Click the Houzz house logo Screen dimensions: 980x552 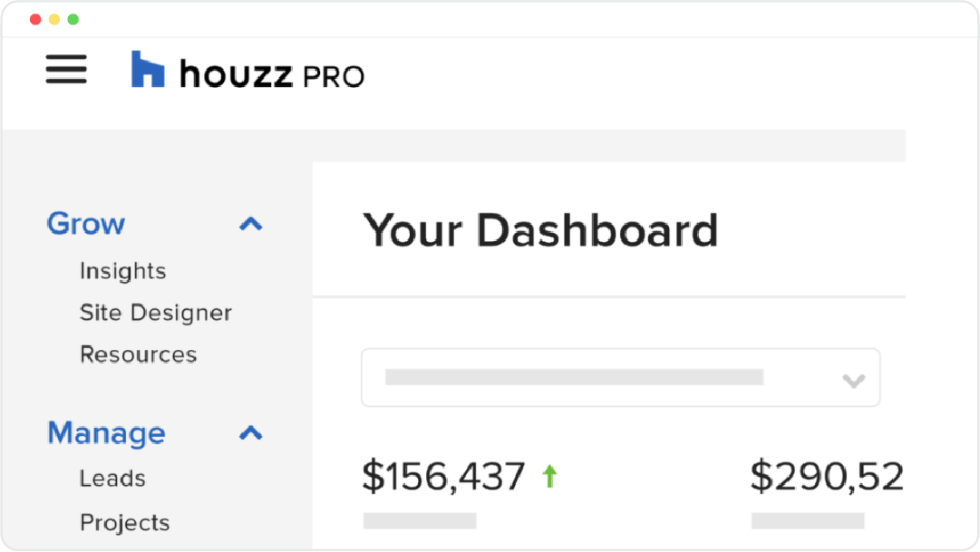(148, 67)
